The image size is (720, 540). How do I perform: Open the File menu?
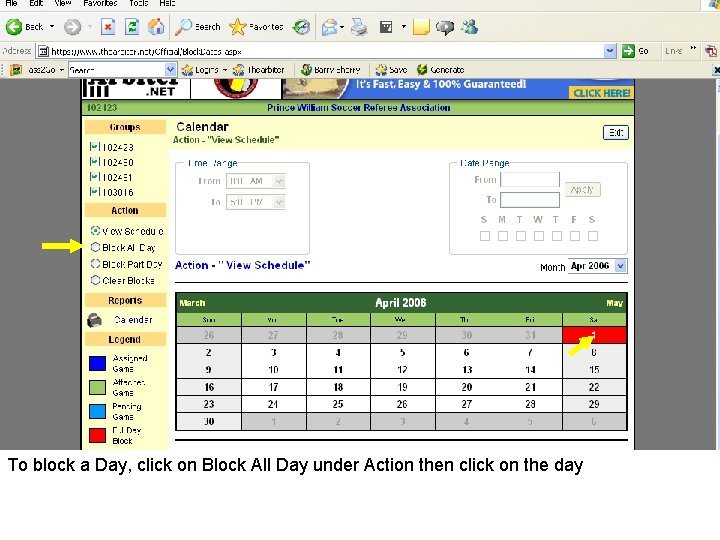11,3
